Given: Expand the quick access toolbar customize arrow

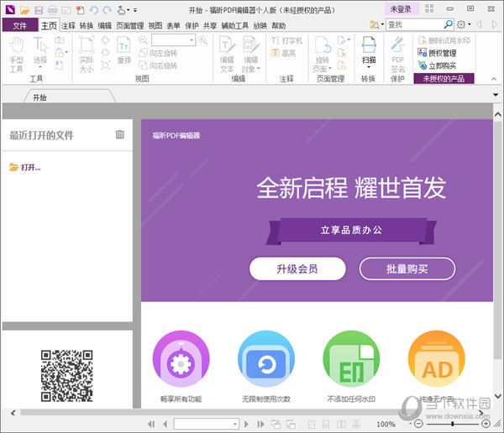Looking at the screenshot, I should point(135,10).
